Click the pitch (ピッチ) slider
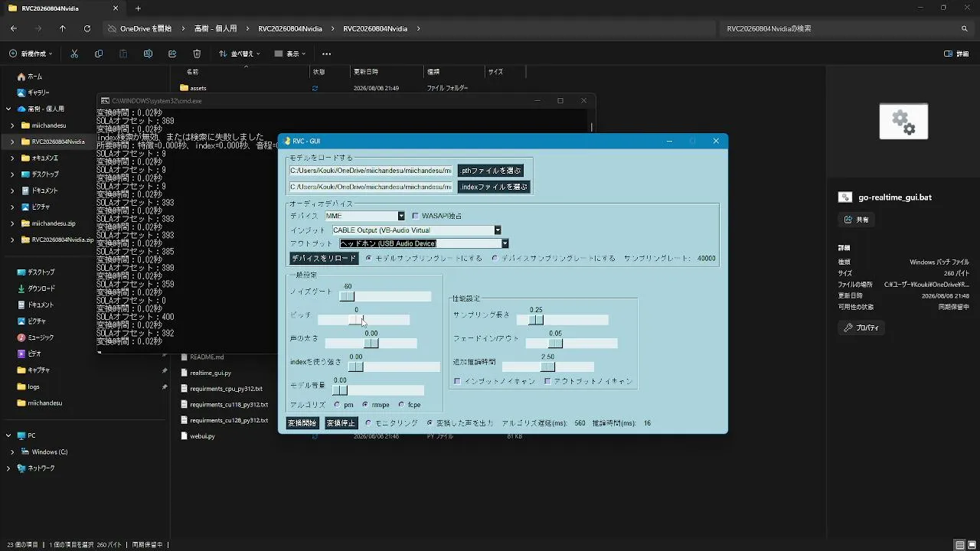The height and width of the screenshot is (551, 980). 364,320
